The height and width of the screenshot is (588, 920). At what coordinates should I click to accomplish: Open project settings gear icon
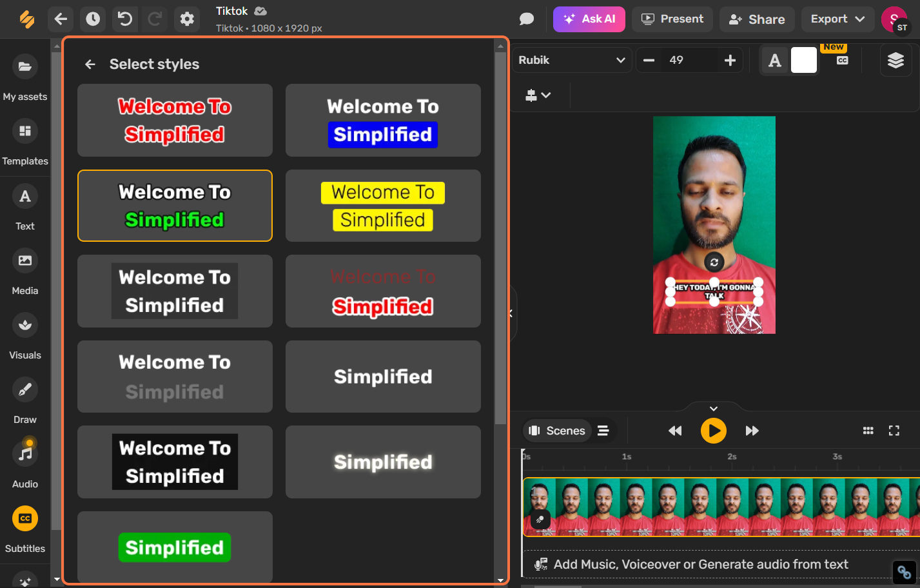tap(187, 19)
